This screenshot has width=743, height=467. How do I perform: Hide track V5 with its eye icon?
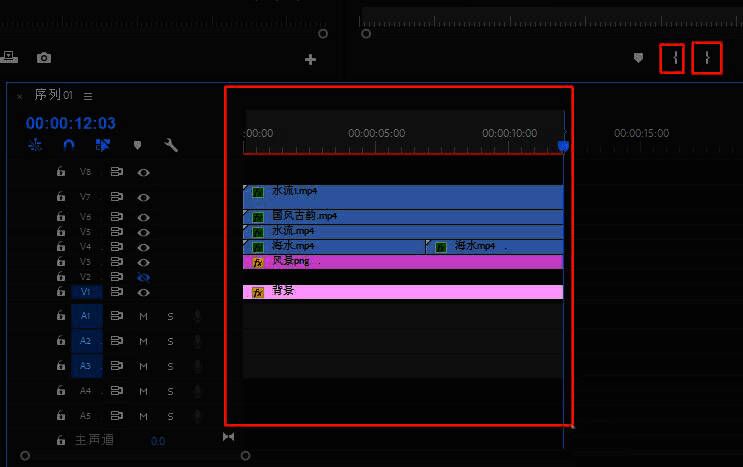tap(144, 232)
